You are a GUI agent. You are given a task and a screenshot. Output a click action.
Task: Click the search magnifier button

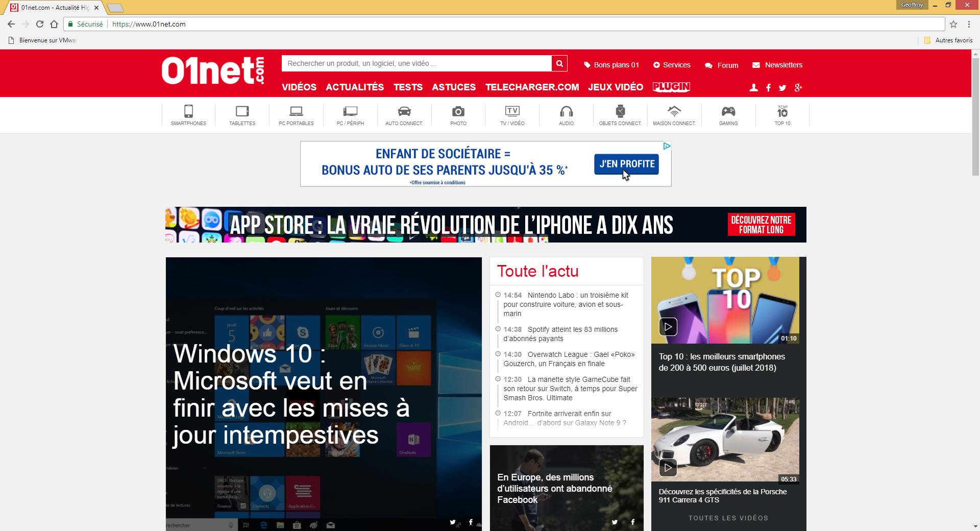(559, 63)
